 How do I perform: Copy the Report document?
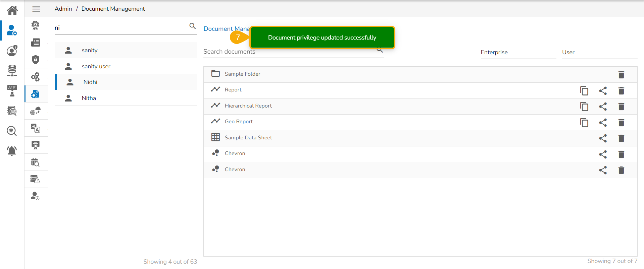(x=584, y=90)
